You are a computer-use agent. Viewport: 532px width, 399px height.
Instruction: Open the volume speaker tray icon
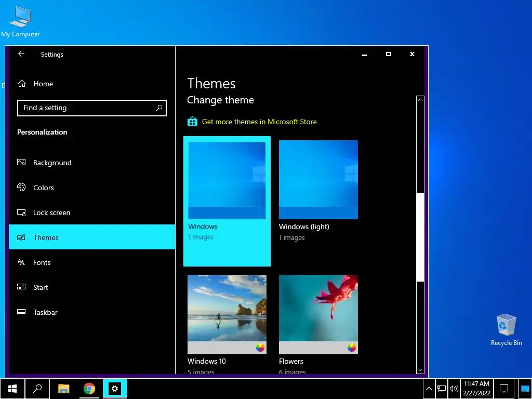454,389
